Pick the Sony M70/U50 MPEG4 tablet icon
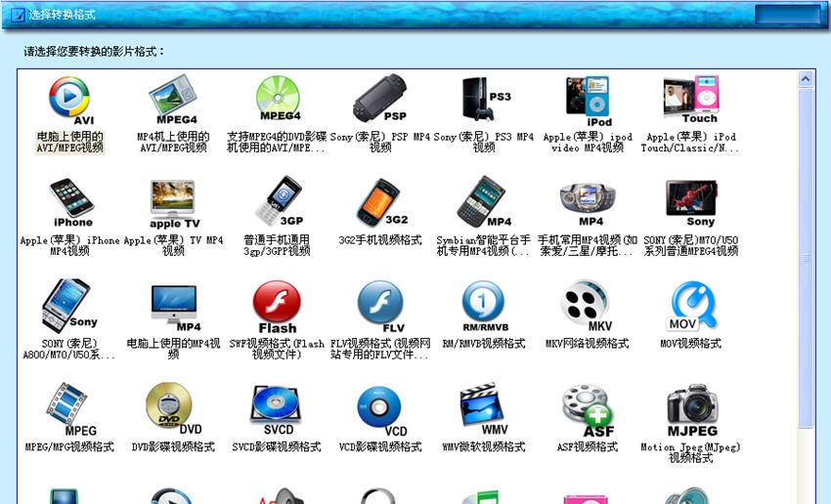 click(691, 204)
